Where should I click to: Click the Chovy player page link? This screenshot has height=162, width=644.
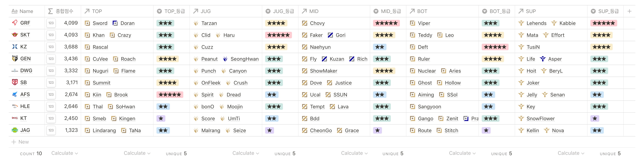(x=317, y=23)
